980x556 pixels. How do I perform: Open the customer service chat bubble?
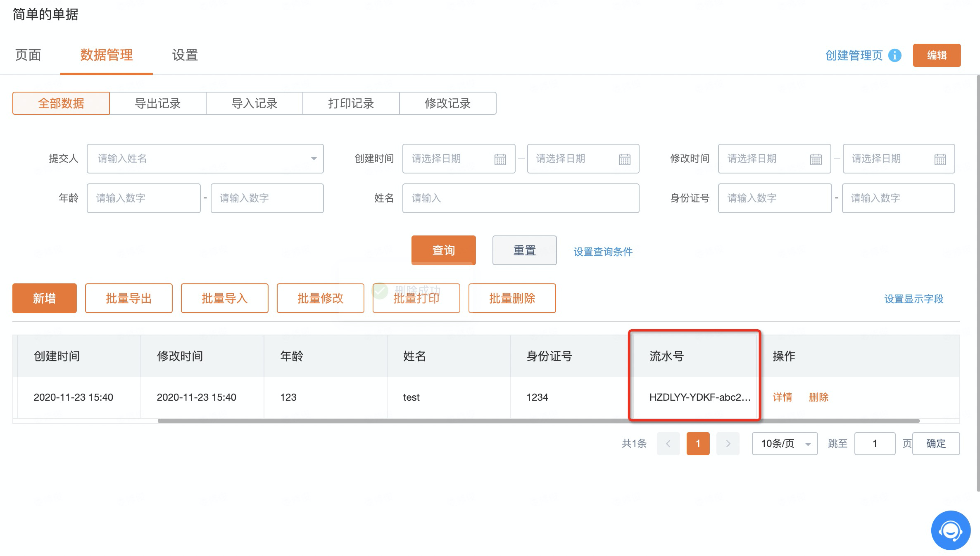[x=951, y=530]
